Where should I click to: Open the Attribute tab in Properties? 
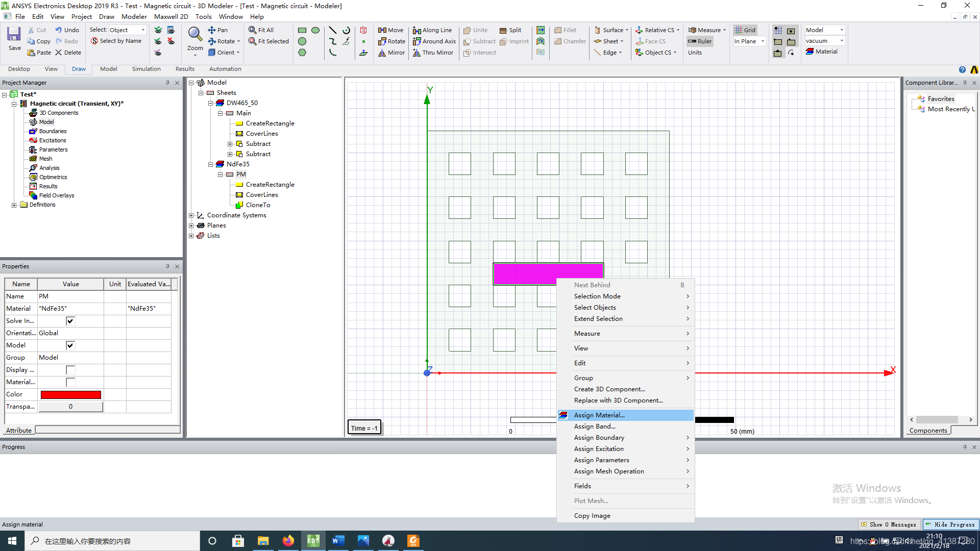(19, 431)
